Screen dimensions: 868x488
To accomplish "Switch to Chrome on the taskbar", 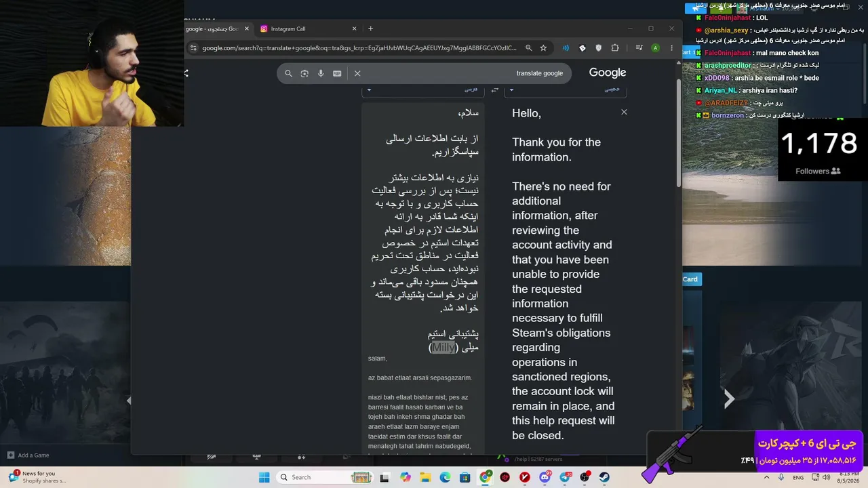I will tap(485, 477).
